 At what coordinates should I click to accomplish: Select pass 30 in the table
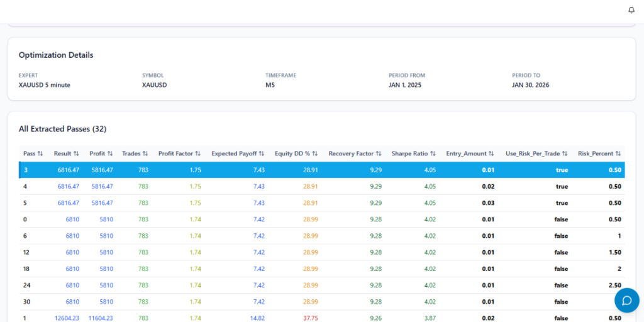coord(322,301)
